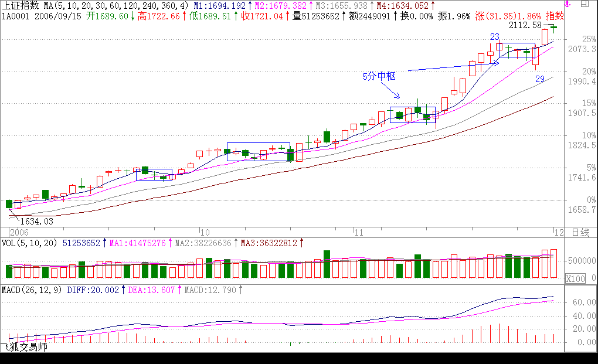The image size is (598, 364).
Task: Click the 5分中枢 annotation text
Action: pos(379,76)
